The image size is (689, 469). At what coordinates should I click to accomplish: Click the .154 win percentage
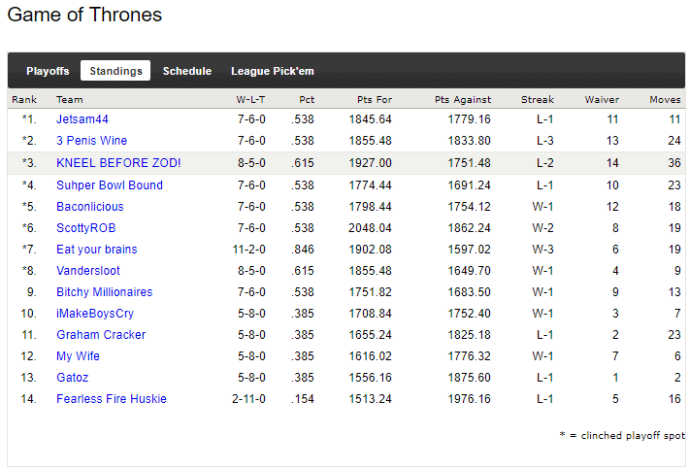tap(302, 399)
